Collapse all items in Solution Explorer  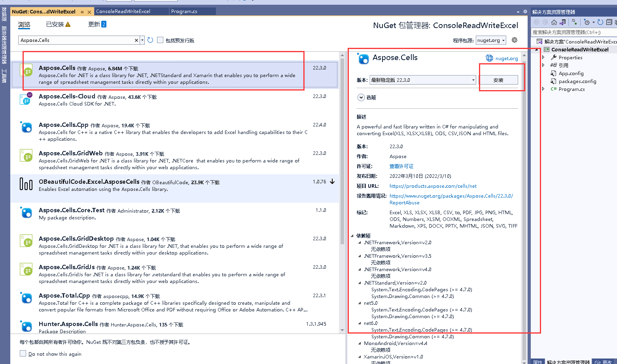click(609, 22)
